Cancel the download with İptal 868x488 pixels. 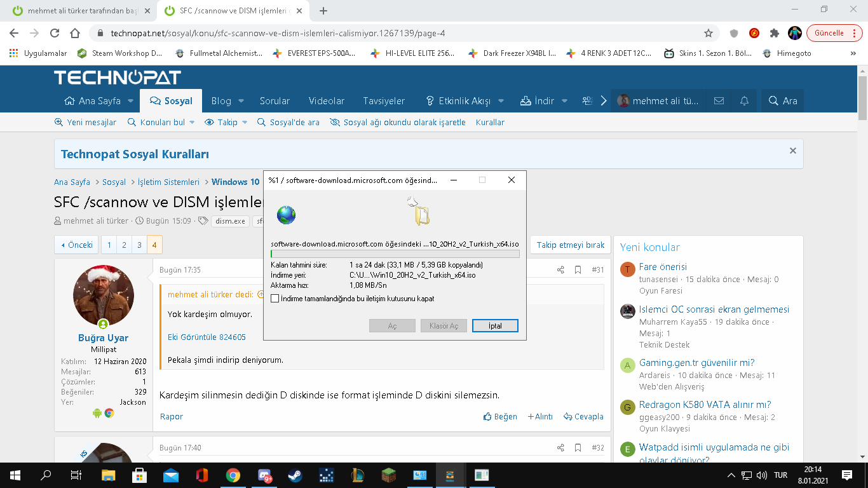pyautogui.click(x=495, y=326)
